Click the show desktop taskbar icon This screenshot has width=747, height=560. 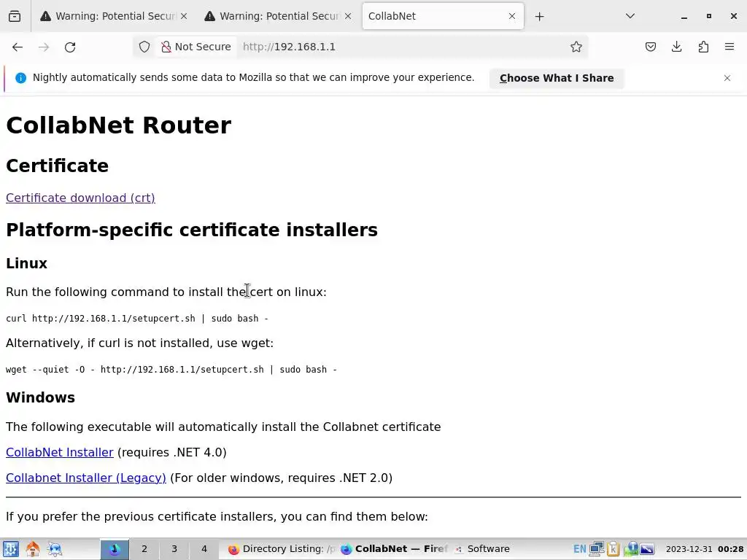55,549
